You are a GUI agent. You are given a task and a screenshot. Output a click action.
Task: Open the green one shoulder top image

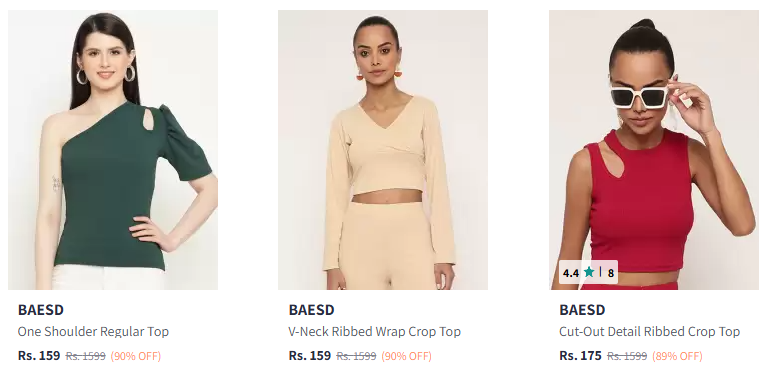(x=113, y=150)
